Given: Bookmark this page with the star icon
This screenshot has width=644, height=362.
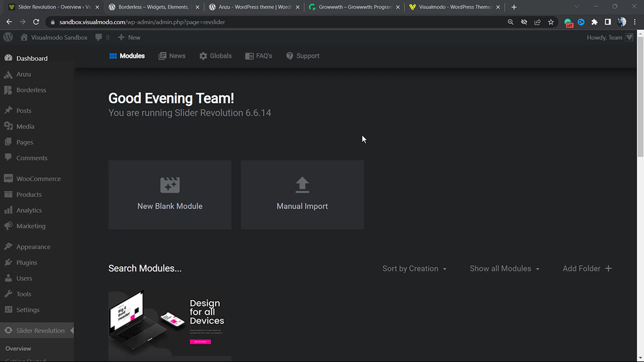Looking at the screenshot, I should (x=551, y=22).
